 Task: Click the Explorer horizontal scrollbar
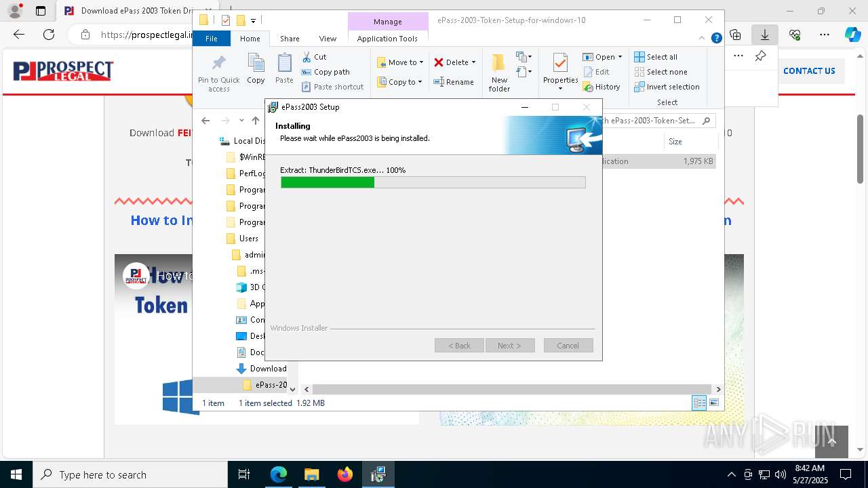click(512, 389)
